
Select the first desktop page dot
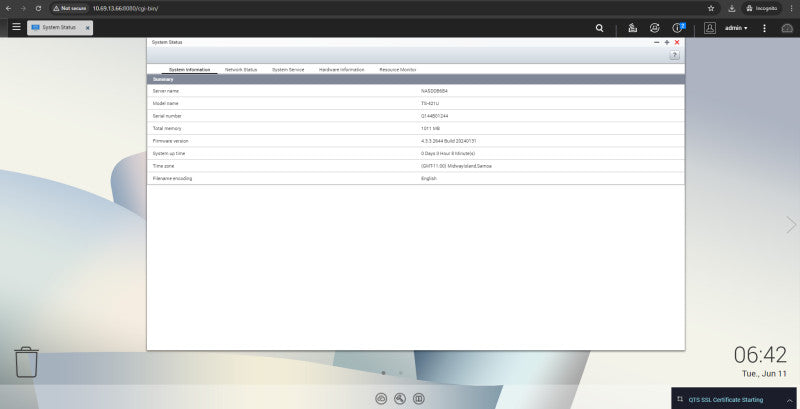pos(384,373)
